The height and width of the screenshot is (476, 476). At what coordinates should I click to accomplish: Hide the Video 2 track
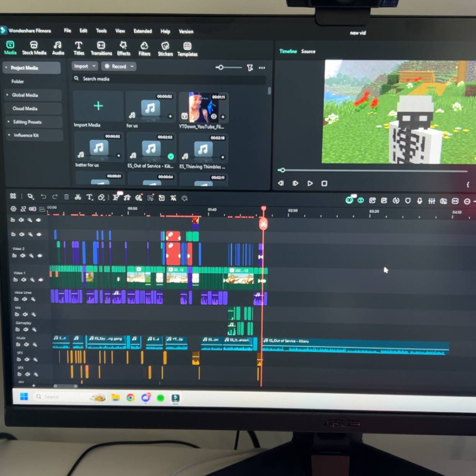pyautogui.click(x=39, y=256)
